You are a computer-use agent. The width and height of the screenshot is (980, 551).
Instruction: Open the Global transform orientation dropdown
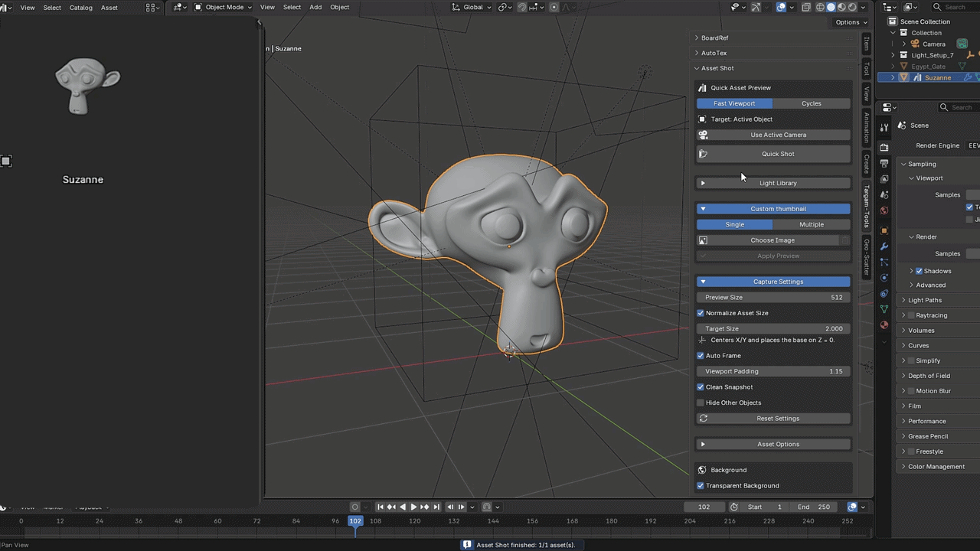point(472,7)
